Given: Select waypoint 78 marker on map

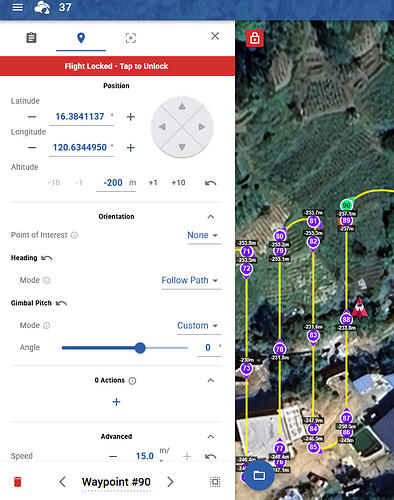Looking at the screenshot, I should click(x=280, y=349).
